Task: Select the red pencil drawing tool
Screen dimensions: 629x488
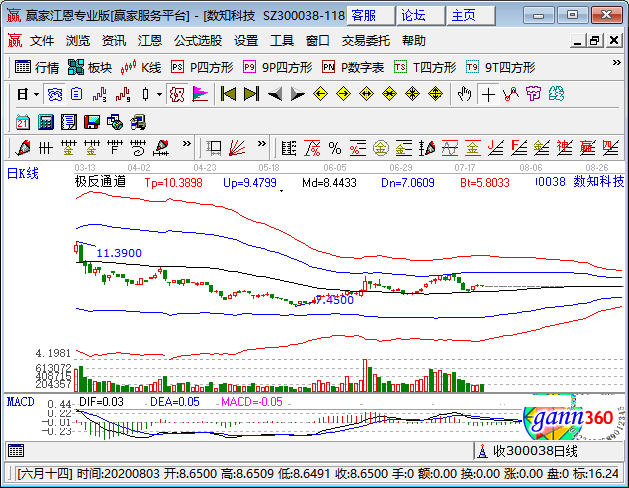Action: point(22,148)
